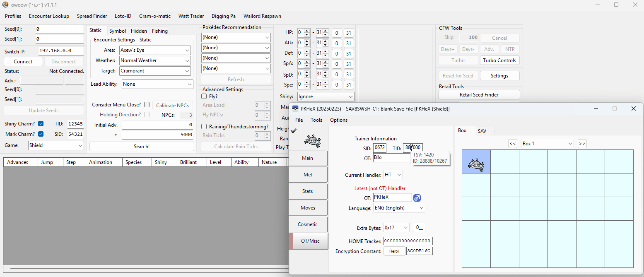Open the Met tab in PKHeX
Viewport: 644px width, 277px height.
click(308, 175)
